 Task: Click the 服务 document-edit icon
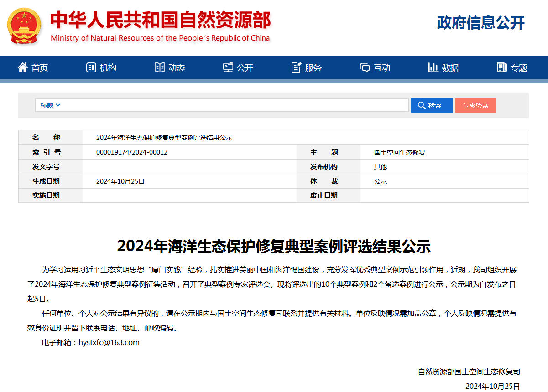coord(296,67)
